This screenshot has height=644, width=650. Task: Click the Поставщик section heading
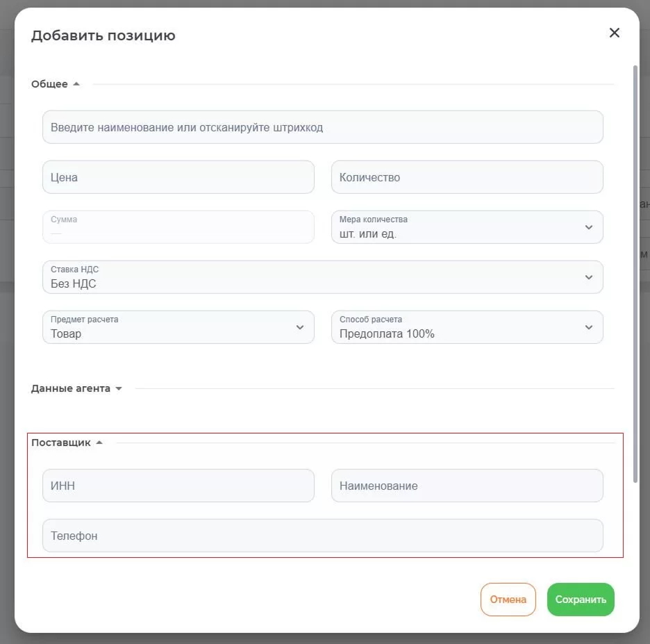click(61, 443)
